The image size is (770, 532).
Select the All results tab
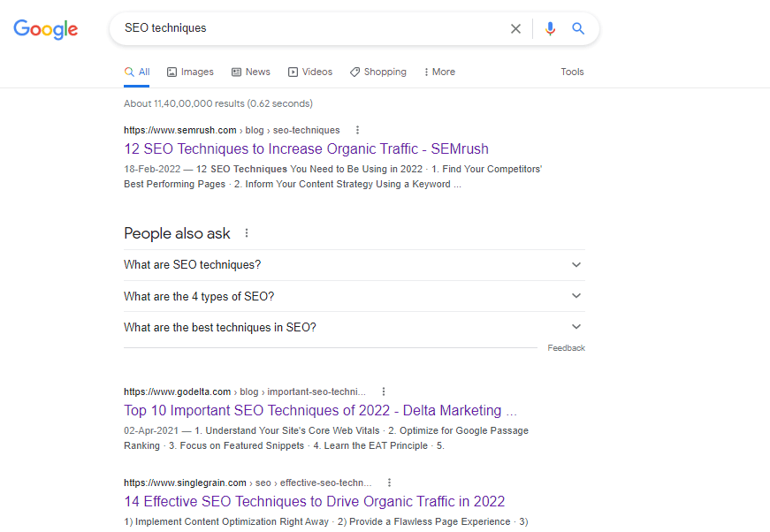[136, 72]
